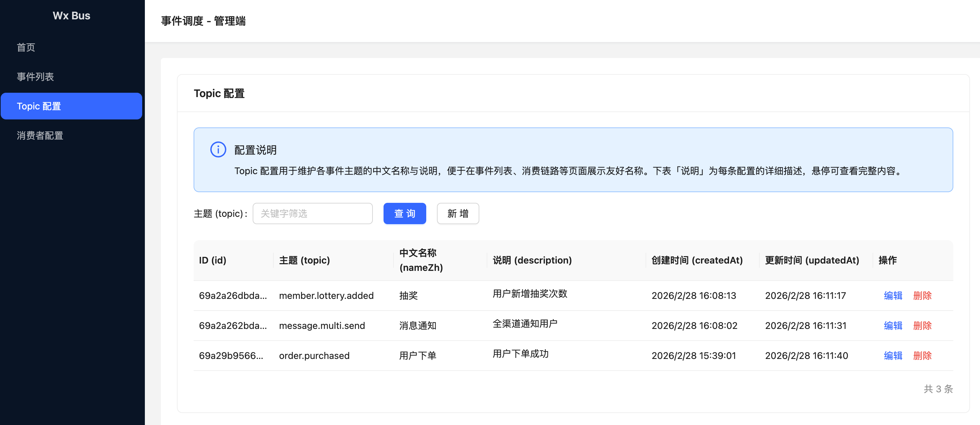Click the info icon beside 配置说明
Viewport: 980px width, 425px height.
click(x=218, y=149)
